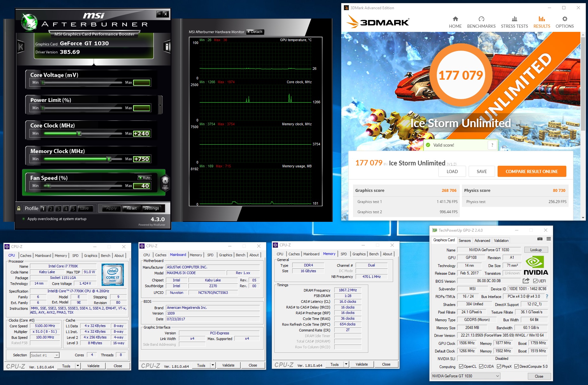
Task: Click the Lookup button in GPU-Z
Action: (536, 250)
